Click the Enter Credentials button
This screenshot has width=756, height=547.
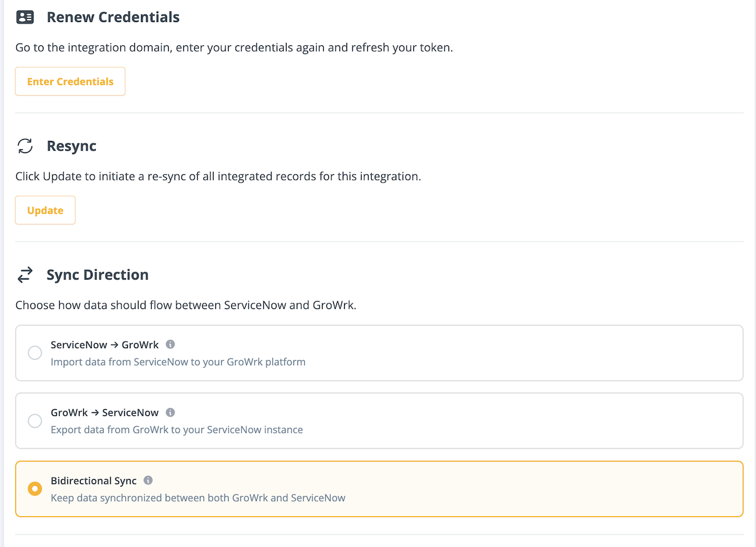click(70, 81)
